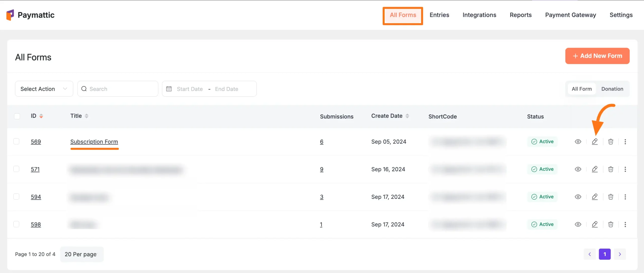Open the three-dot menu for form 598
Image resolution: width=644 pixels, height=273 pixels.
(x=625, y=224)
